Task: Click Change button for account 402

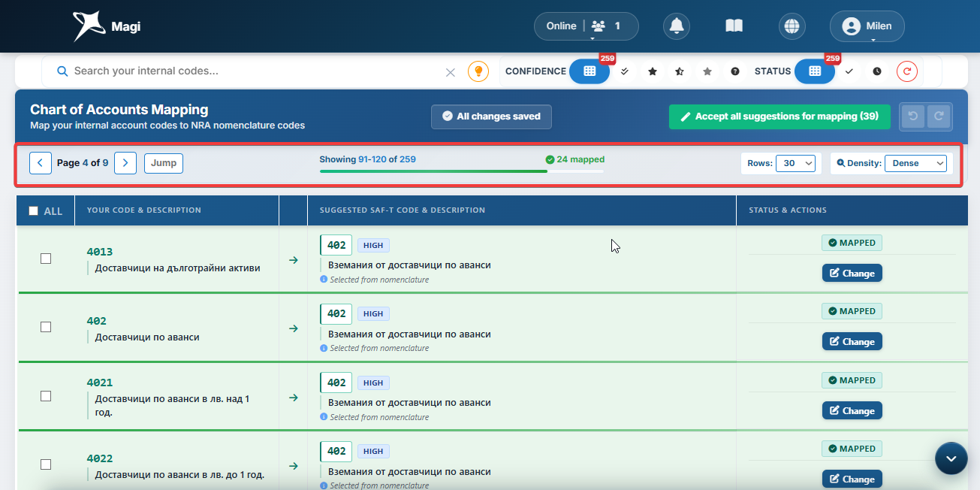Action: point(852,341)
